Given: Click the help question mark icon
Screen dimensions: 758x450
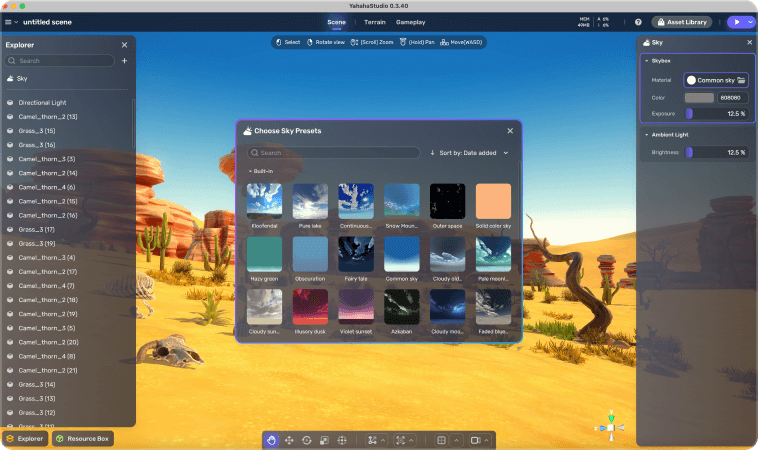Looking at the screenshot, I should [x=638, y=21].
